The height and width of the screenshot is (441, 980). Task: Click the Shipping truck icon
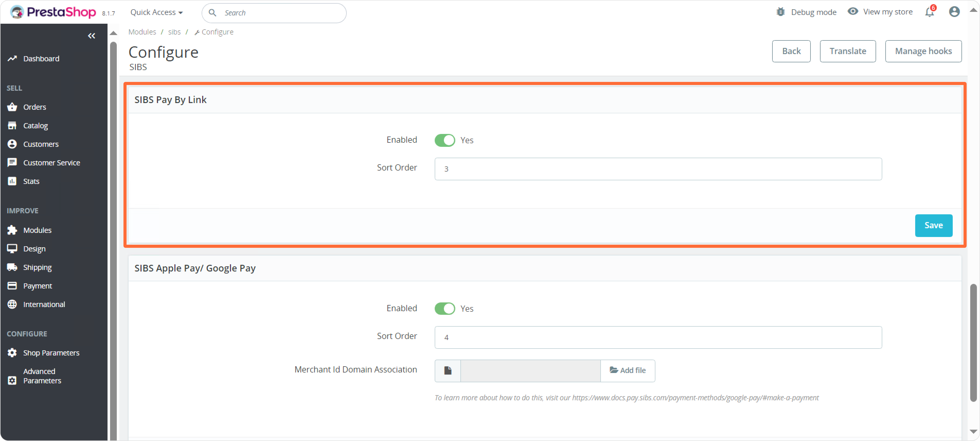pos(12,267)
